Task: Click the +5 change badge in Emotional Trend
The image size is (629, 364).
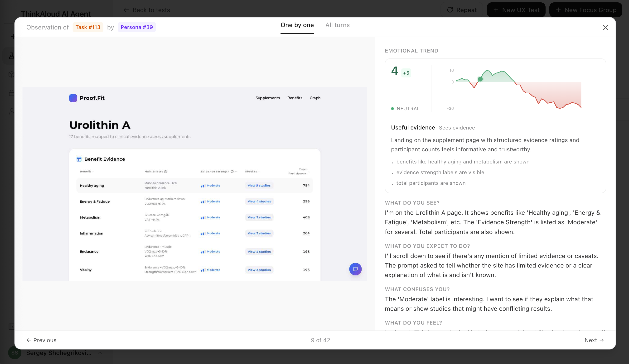Action: 406,73
